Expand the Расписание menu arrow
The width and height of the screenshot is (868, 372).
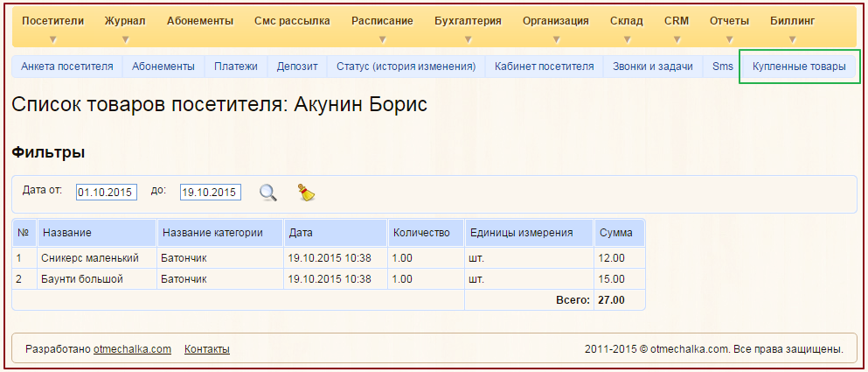click(x=382, y=40)
